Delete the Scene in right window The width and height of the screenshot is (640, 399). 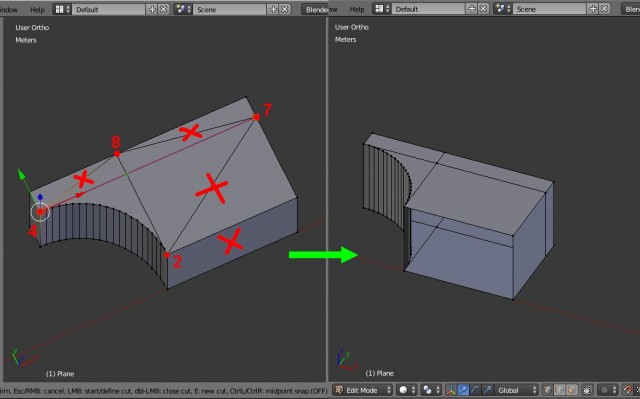click(604, 9)
